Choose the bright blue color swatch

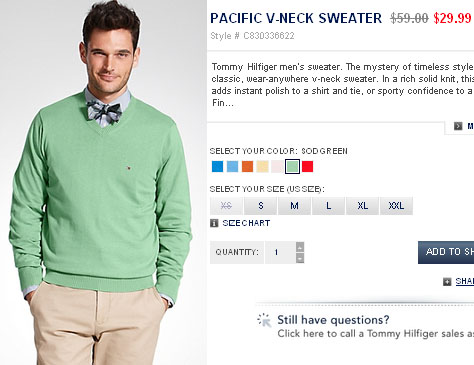point(217,166)
